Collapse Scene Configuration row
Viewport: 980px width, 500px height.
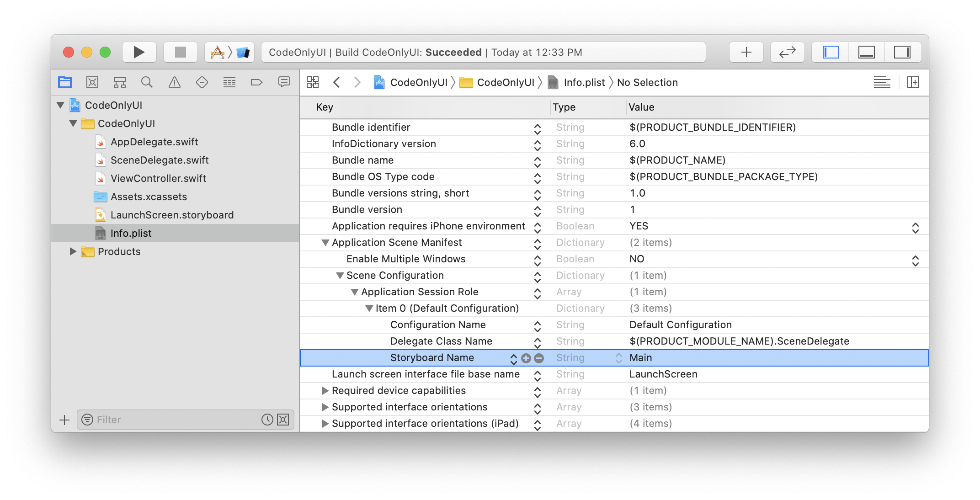point(340,276)
